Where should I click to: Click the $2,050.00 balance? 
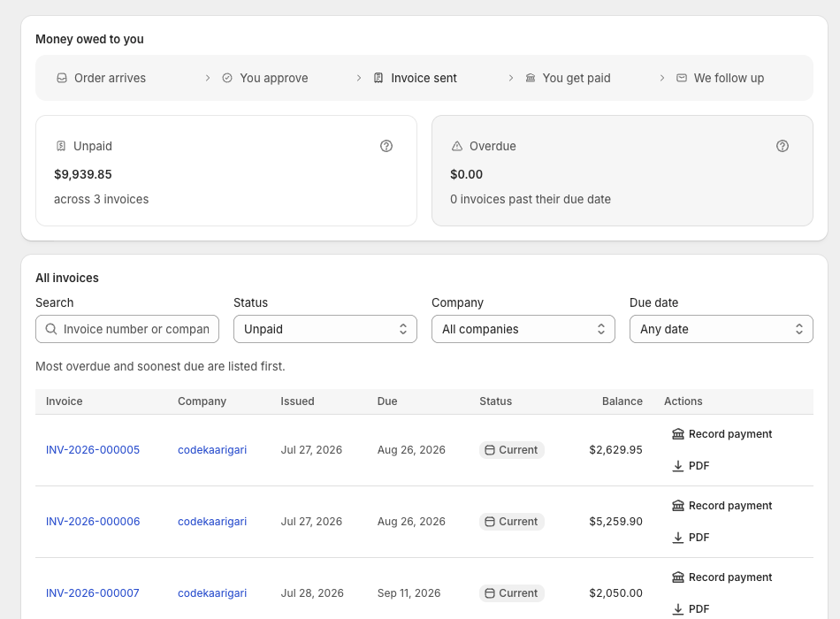pyautogui.click(x=615, y=593)
